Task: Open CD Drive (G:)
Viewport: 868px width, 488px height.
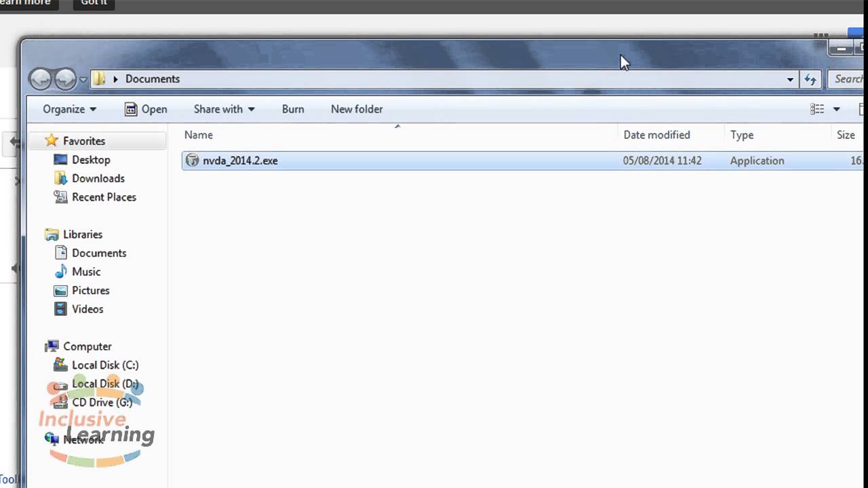Action: click(102, 403)
